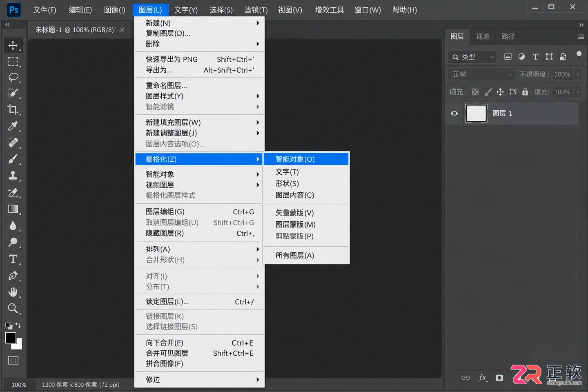The height and width of the screenshot is (392, 588).
Task: Select the Blur tool
Action: point(13,226)
